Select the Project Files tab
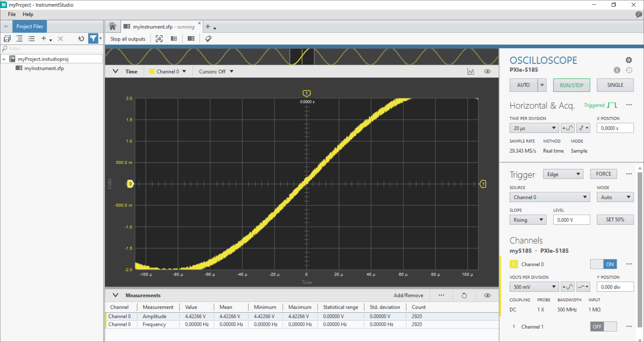This screenshot has width=644, height=342. pyautogui.click(x=30, y=26)
